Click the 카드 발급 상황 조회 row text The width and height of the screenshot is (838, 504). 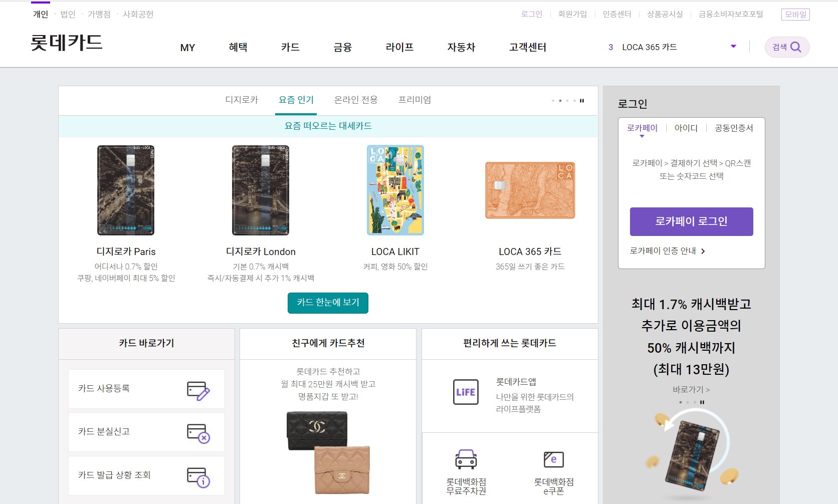tap(114, 475)
